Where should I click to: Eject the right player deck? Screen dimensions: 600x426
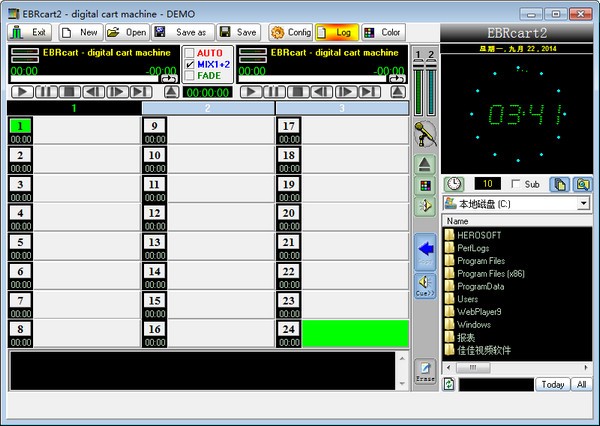[x=398, y=92]
